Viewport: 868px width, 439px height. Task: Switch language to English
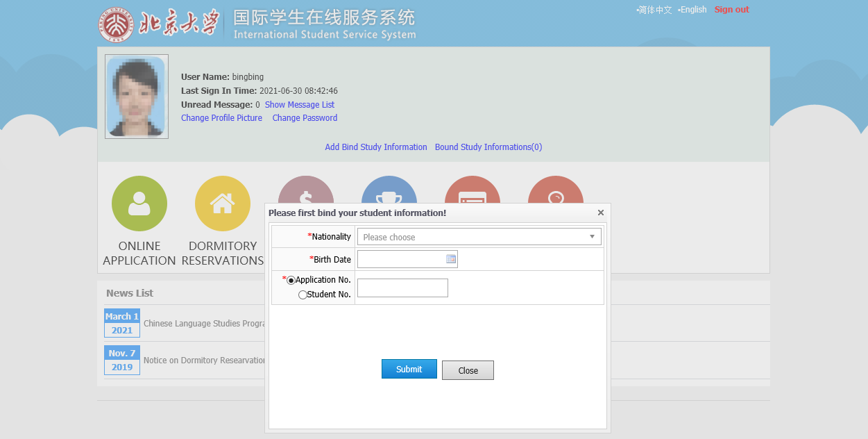[x=693, y=10]
